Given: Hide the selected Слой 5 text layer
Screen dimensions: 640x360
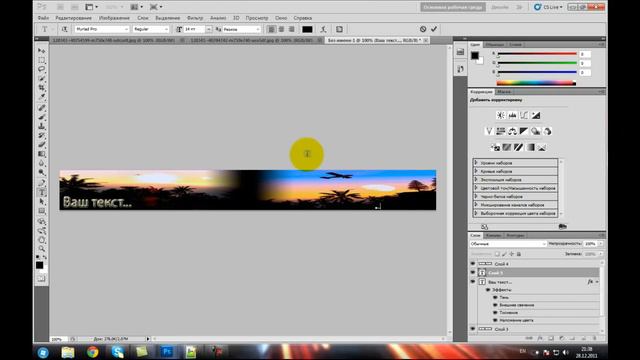Looking at the screenshot, I should pos(473,272).
